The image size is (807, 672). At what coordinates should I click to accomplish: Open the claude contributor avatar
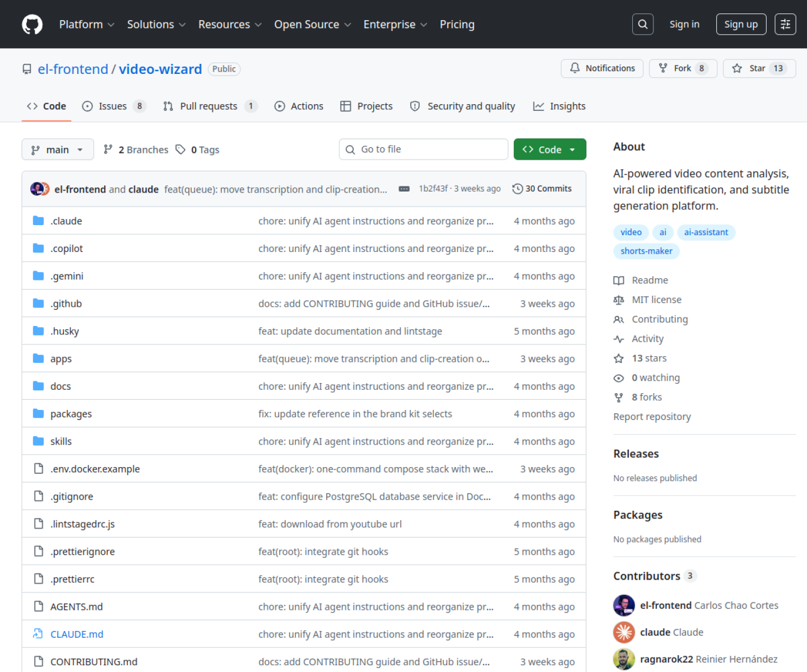click(x=624, y=632)
